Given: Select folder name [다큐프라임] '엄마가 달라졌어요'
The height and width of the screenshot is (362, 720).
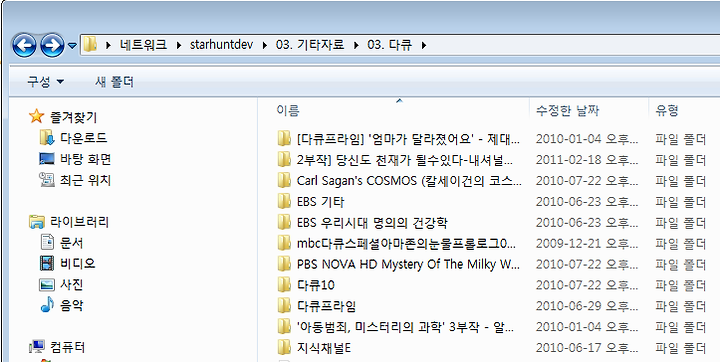Looking at the screenshot, I should [408, 138].
